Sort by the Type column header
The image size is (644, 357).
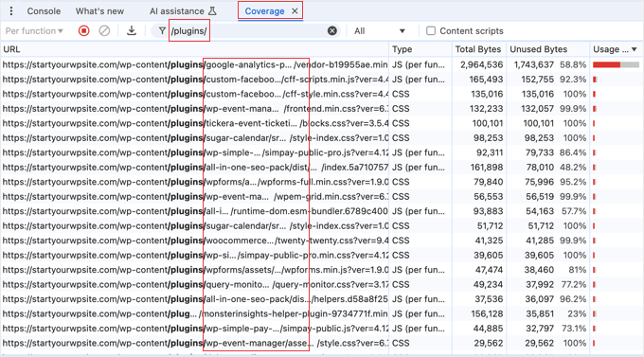coord(420,49)
